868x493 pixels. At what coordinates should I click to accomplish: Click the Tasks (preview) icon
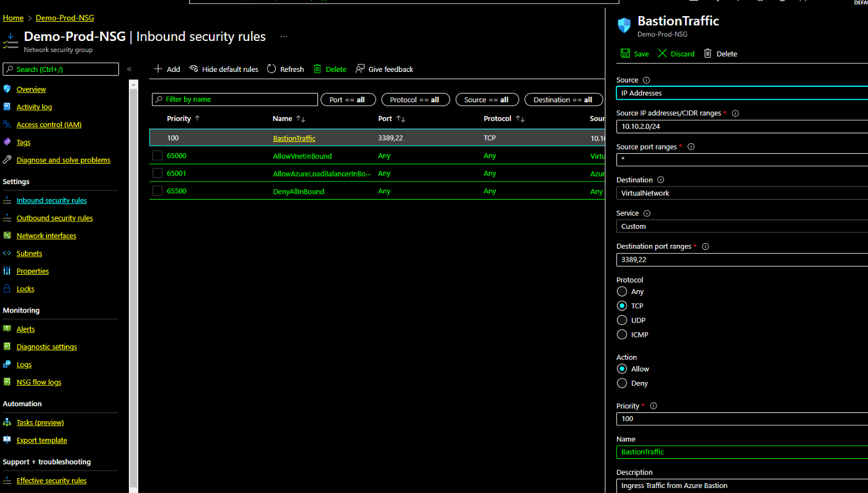(7, 422)
